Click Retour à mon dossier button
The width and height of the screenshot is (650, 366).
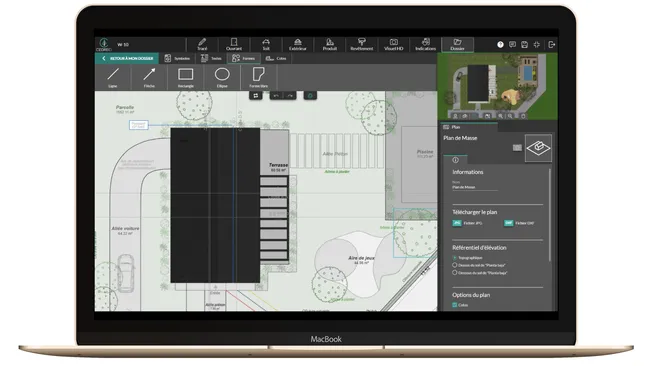(x=127, y=58)
